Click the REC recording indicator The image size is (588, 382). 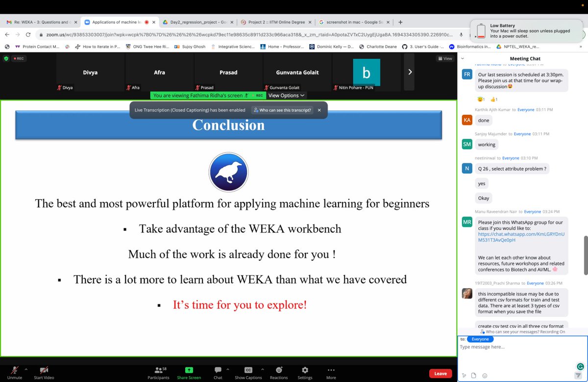[19, 58]
